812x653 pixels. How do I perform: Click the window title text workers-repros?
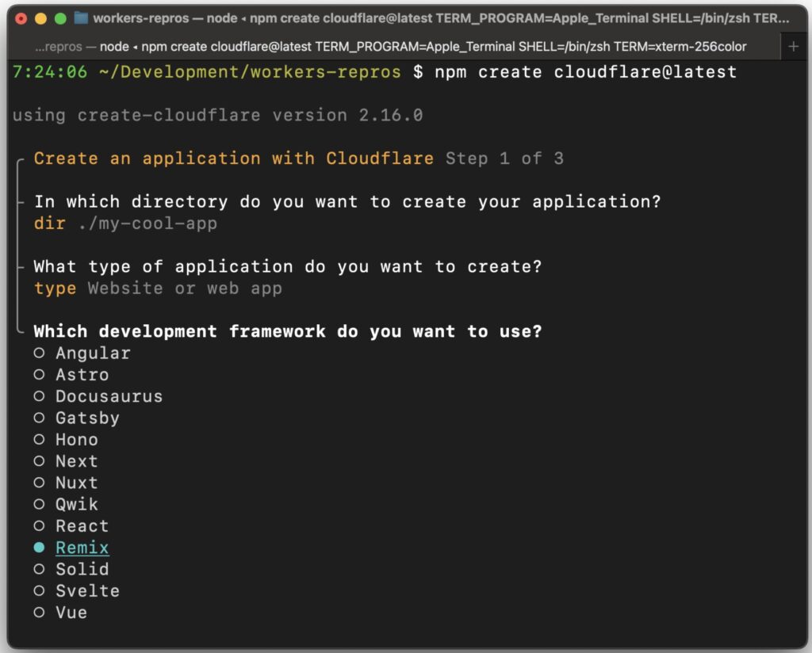pos(141,18)
